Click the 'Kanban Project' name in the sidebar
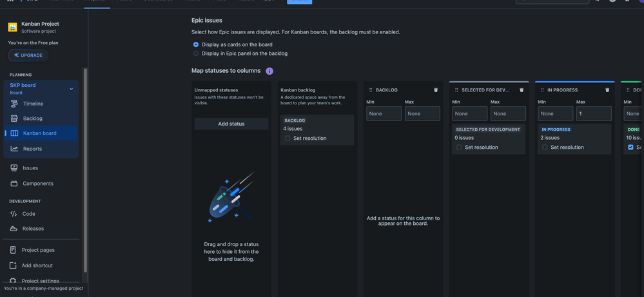The image size is (644, 297). point(40,24)
